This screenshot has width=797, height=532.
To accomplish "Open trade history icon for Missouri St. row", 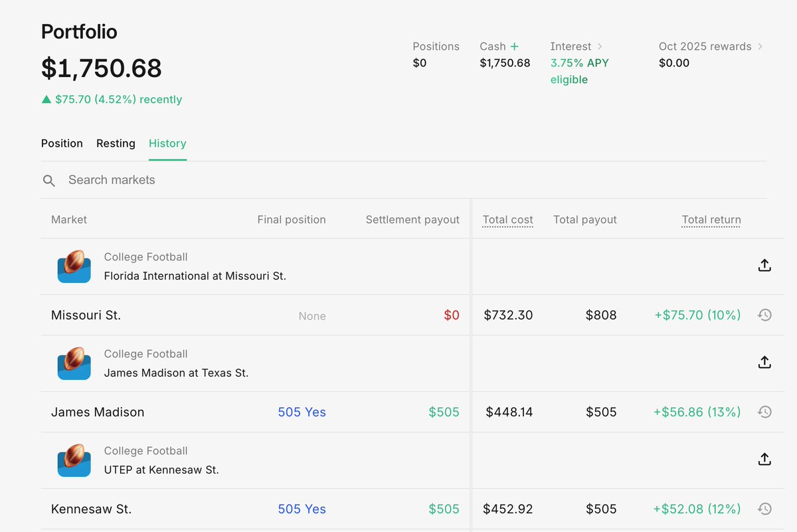I will click(x=764, y=315).
